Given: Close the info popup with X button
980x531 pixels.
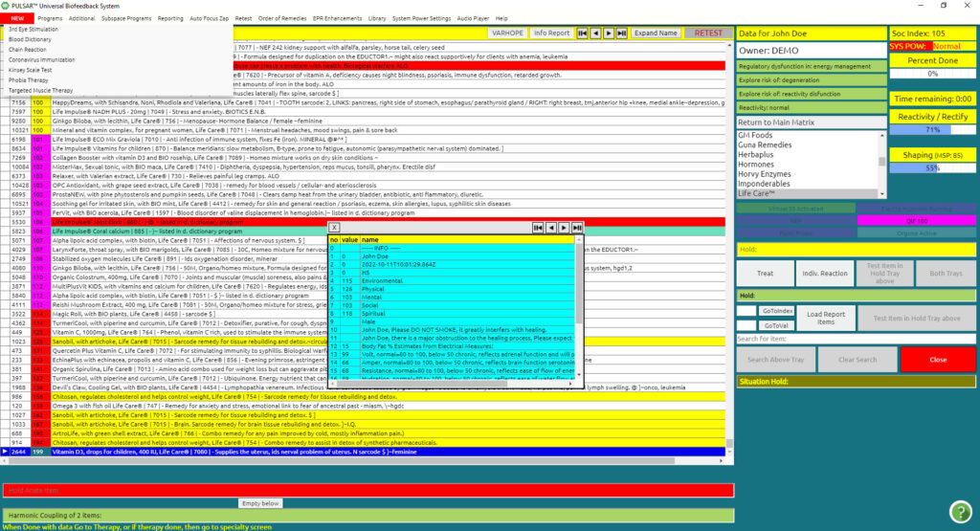Looking at the screenshot, I should coord(334,228).
